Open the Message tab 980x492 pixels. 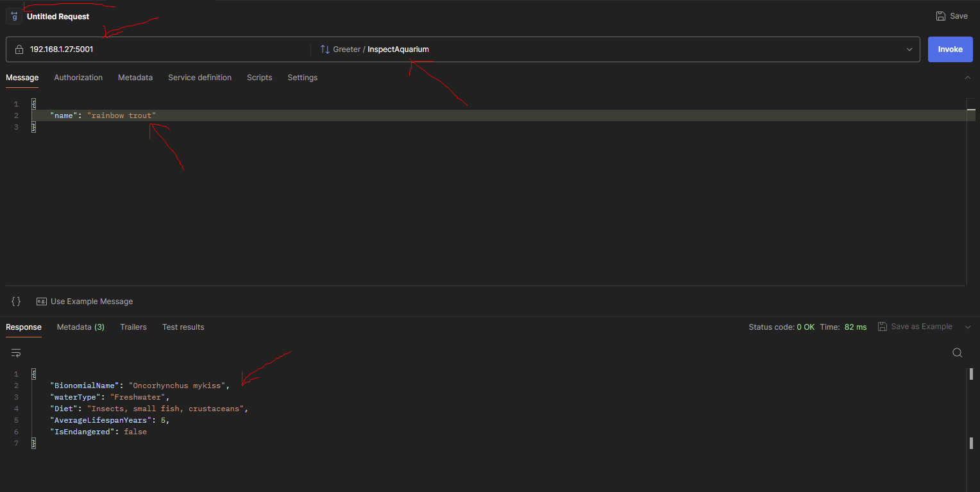point(22,78)
